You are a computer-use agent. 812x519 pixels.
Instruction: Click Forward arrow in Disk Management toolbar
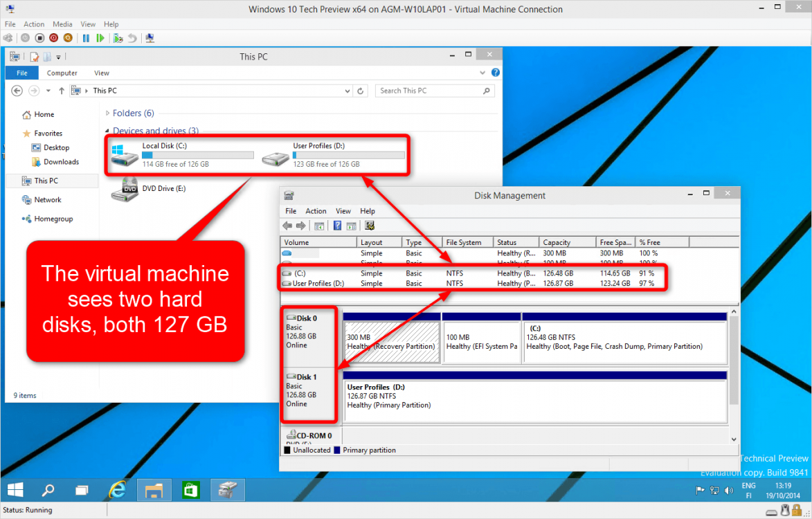pyautogui.click(x=301, y=226)
